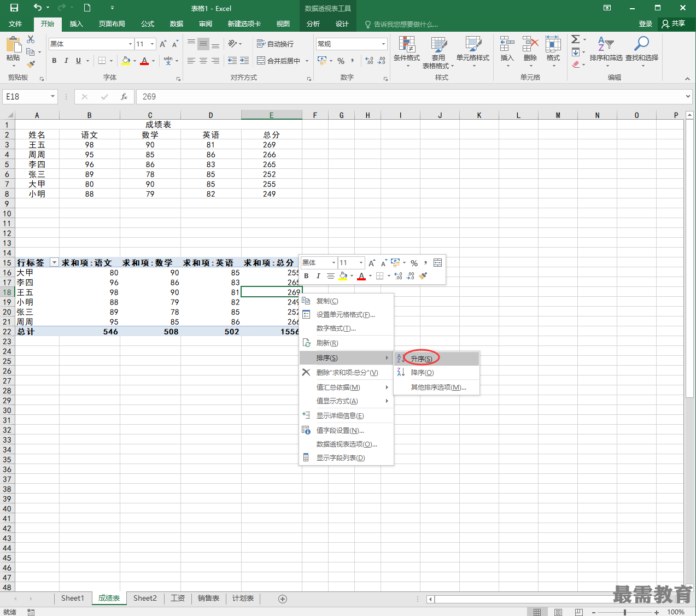Open mini toolbar font size dropdown

[x=361, y=263]
